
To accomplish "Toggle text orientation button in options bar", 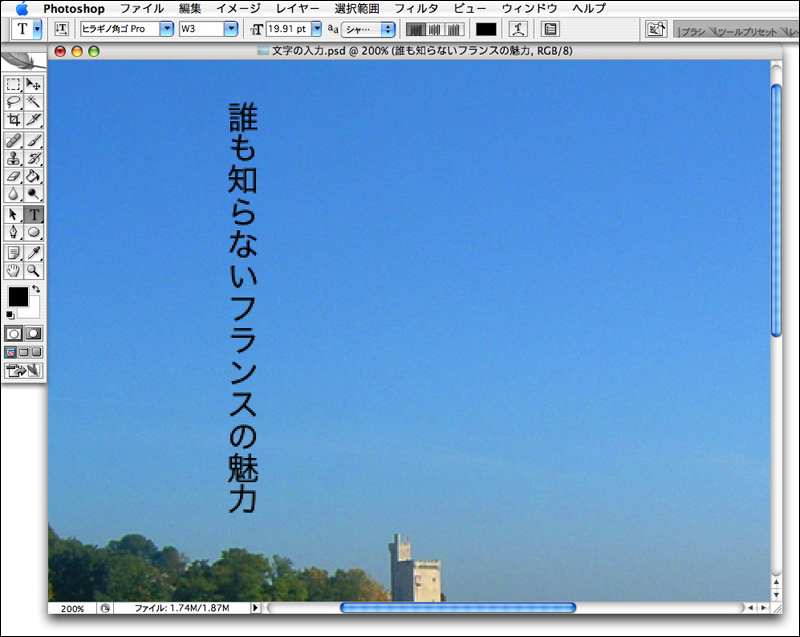I will click(x=62, y=29).
